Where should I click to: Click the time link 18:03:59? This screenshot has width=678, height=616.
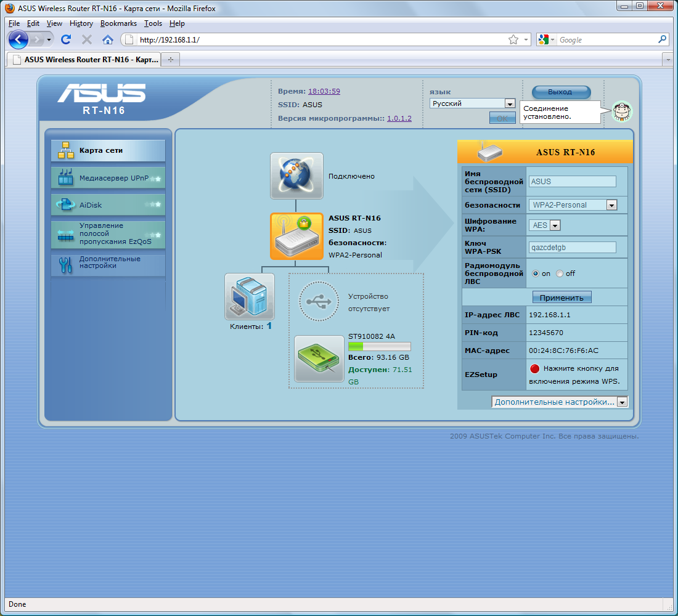click(324, 91)
